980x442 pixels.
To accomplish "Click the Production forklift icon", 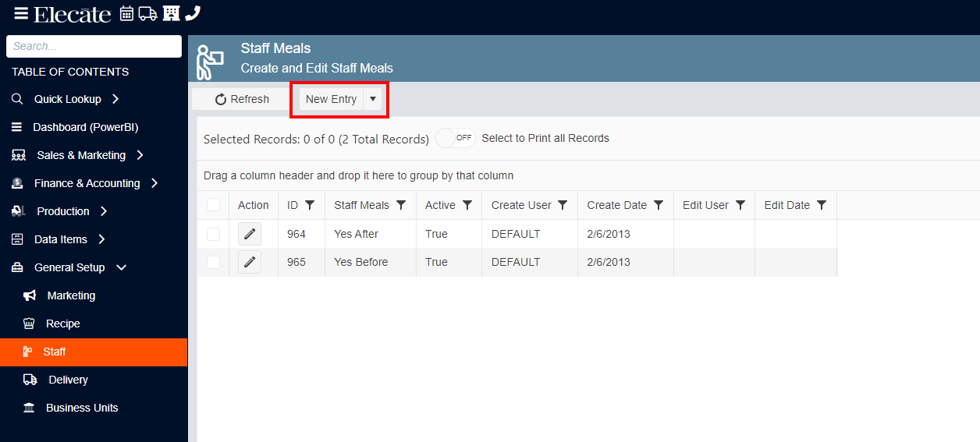I will [x=19, y=211].
